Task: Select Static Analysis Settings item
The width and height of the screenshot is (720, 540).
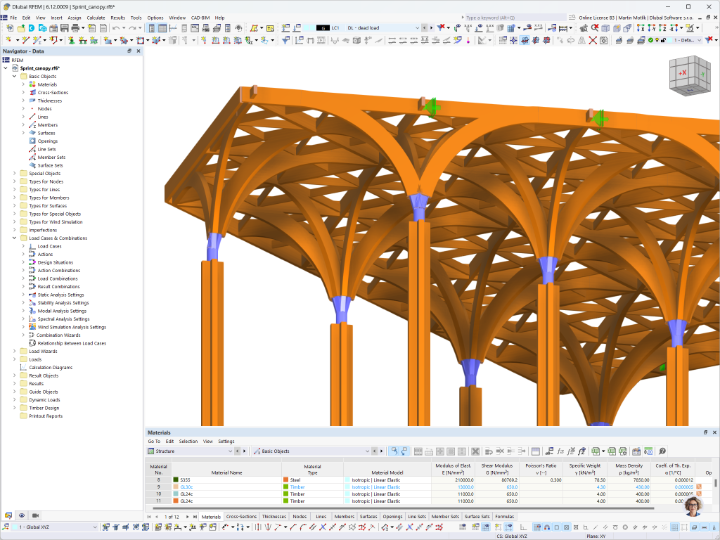Action: pyautogui.click(x=61, y=295)
